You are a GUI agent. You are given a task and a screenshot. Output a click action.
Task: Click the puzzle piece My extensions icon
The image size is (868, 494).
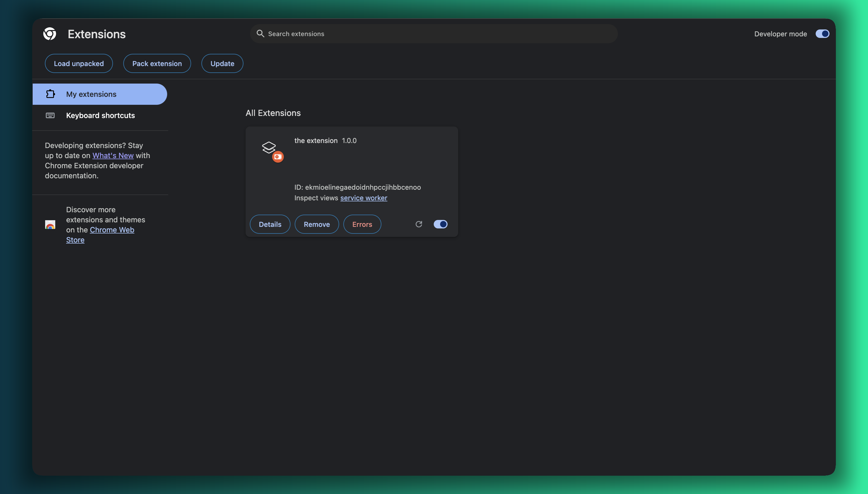[50, 94]
